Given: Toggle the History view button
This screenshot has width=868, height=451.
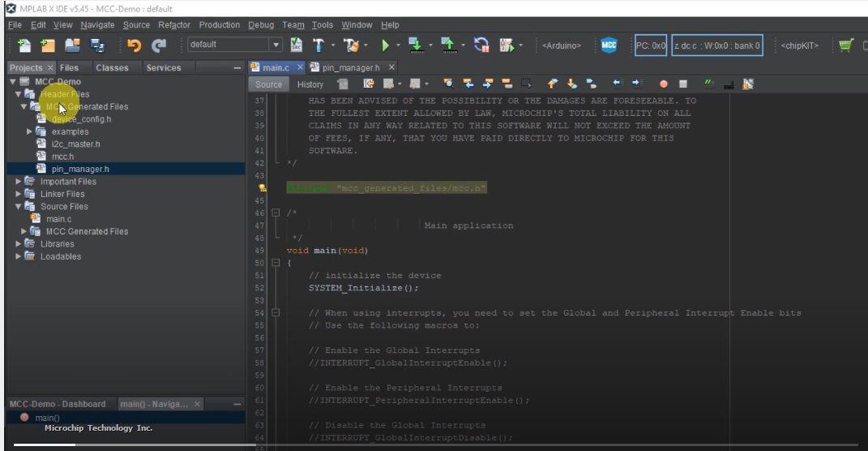Looking at the screenshot, I should click(x=310, y=84).
